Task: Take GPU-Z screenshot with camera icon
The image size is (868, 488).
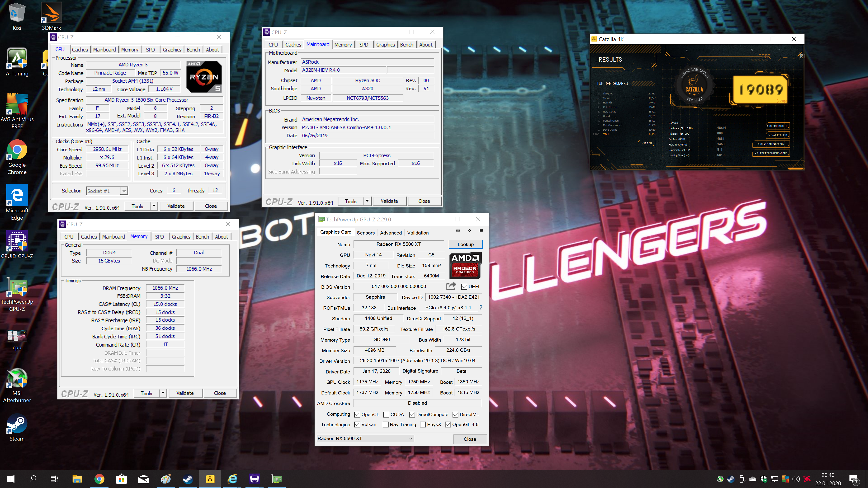Action: point(458,231)
